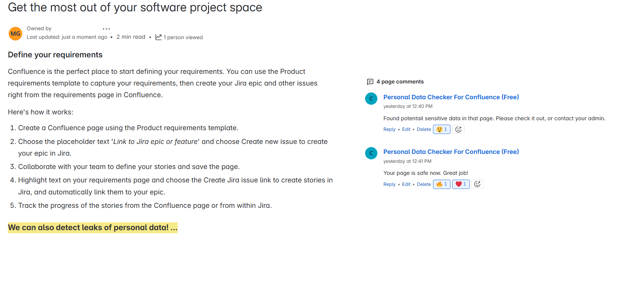
Task: Click 'Found potentail sensitive data' comment text
Action: [494, 119]
